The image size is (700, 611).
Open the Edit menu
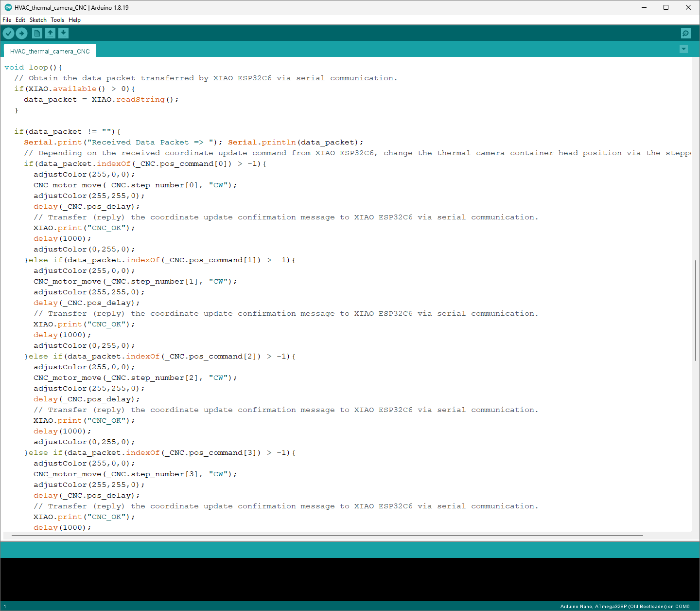(20, 20)
